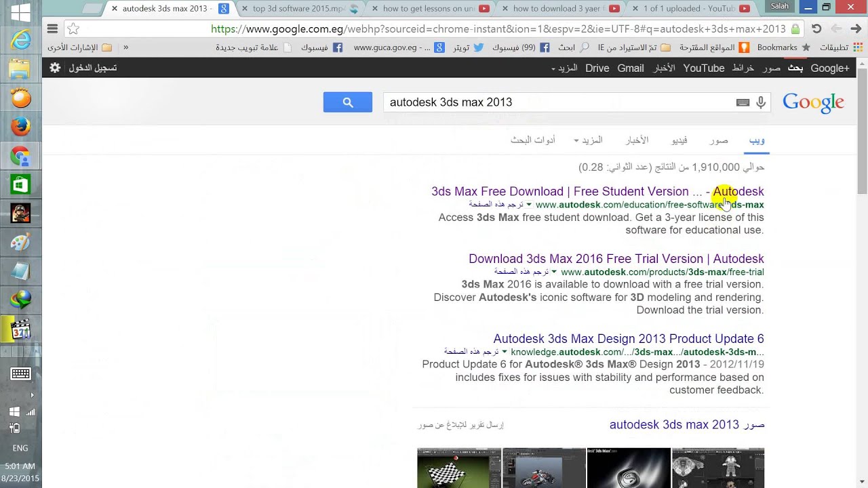Select the فيديو video search tab
This screenshot has width=868, height=488.
pos(679,140)
